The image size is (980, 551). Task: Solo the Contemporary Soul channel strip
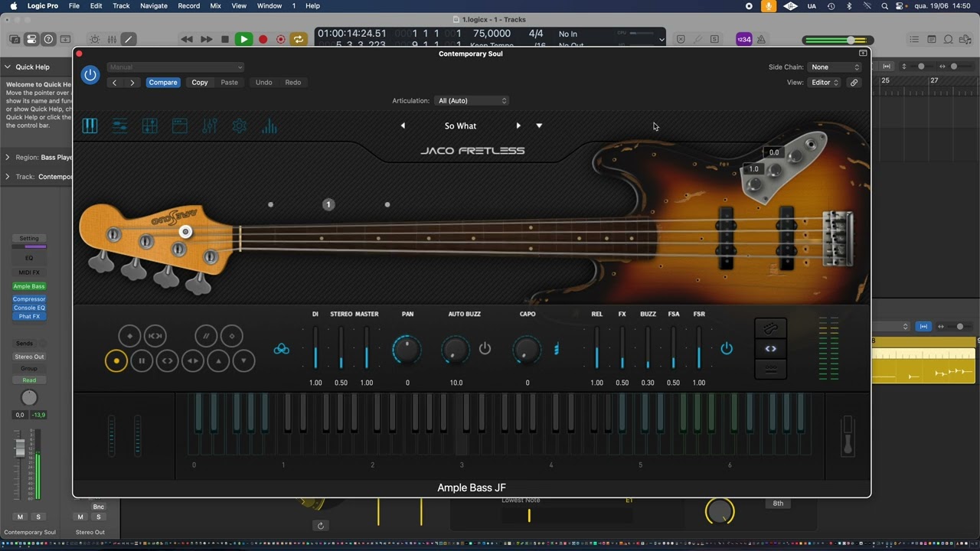pos(38,517)
